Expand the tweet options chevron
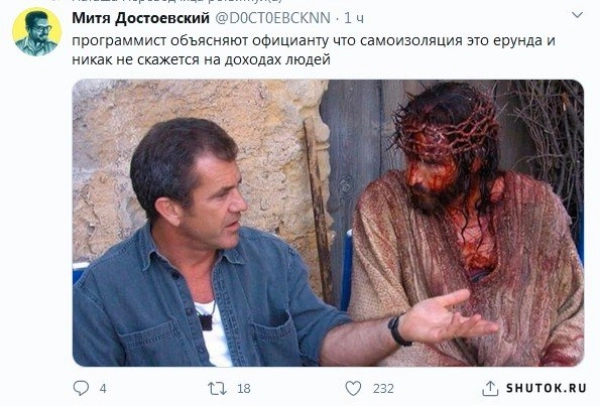This screenshot has width=600, height=406. 577,15
